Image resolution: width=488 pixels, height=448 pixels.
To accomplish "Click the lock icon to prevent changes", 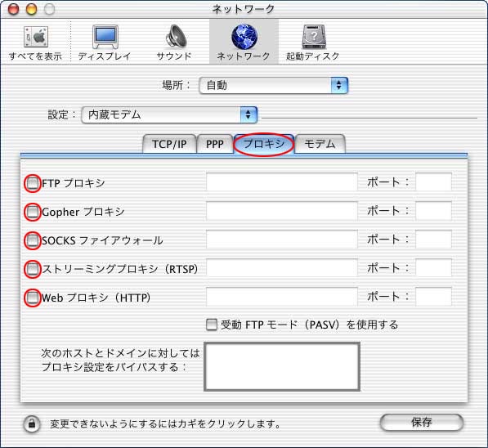I will click(x=32, y=424).
